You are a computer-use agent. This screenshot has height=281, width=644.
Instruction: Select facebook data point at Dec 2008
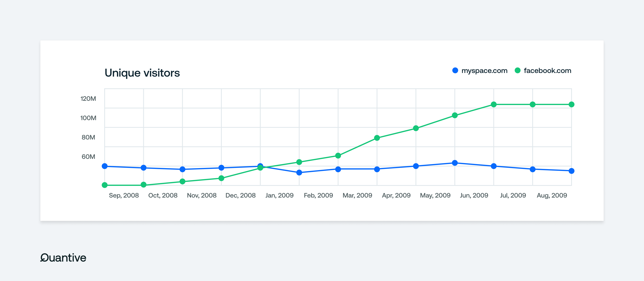[221, 178]
